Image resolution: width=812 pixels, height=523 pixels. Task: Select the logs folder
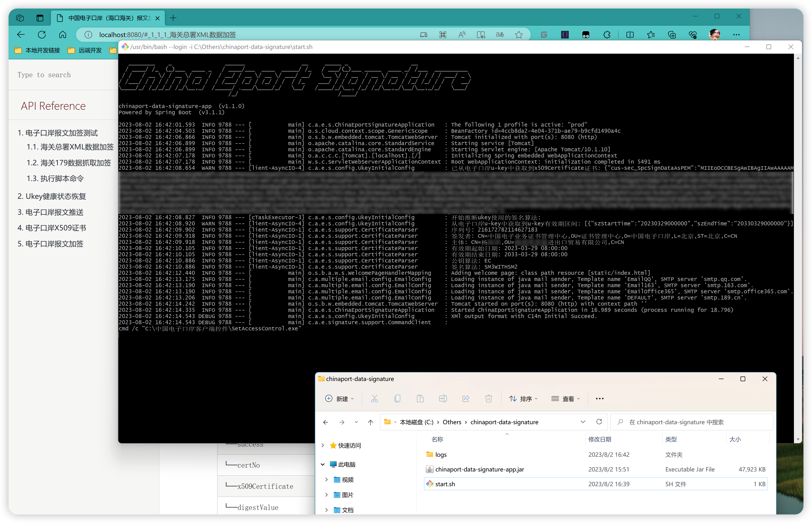[596, 454]
